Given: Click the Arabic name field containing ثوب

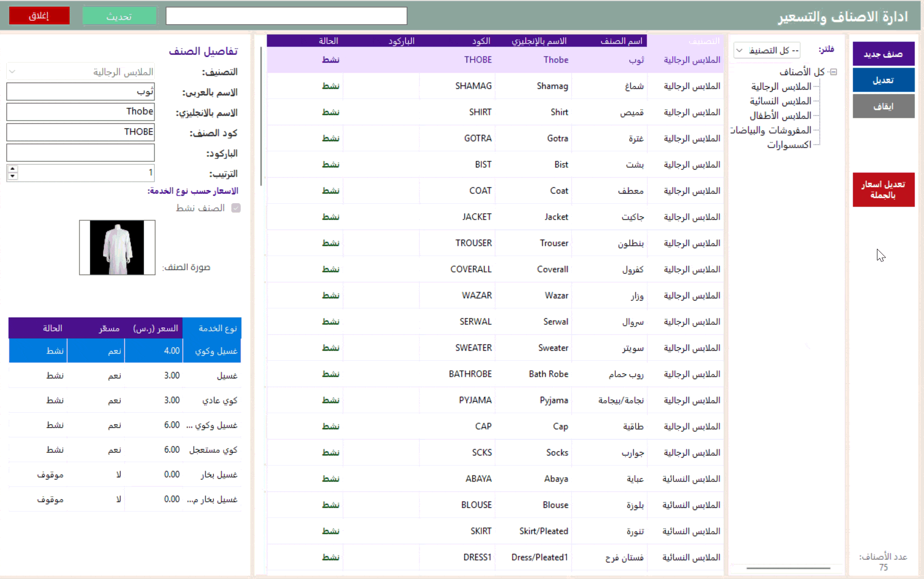Looking at the screenshot, I should pyautogui.click(x=81, y=92).
